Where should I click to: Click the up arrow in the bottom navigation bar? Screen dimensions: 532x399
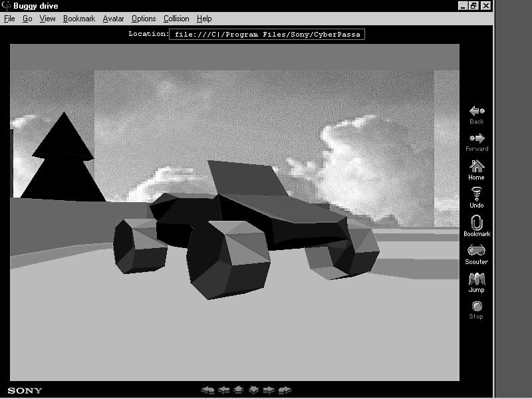(x=239, y=390)
